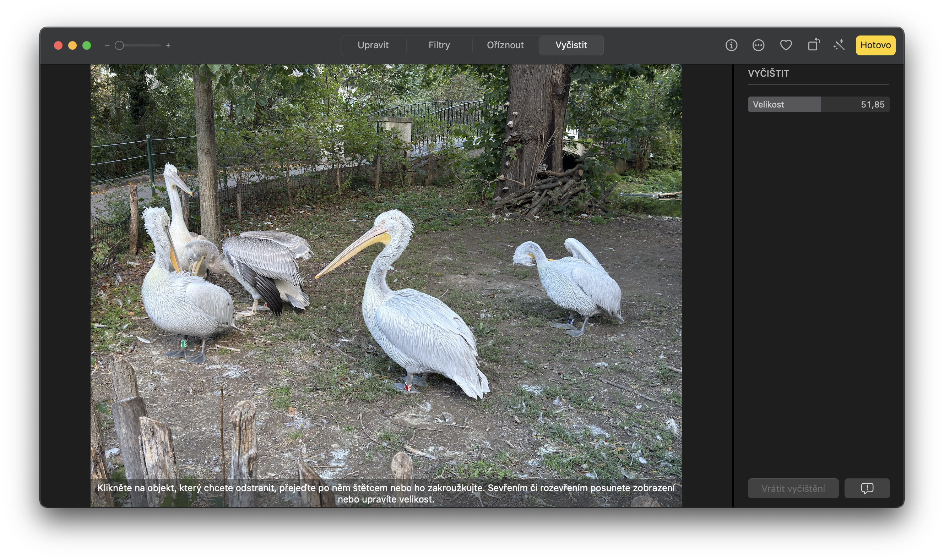Open the Filtry tab
This screenshot has width=944, height=560.
pos(439,45)
